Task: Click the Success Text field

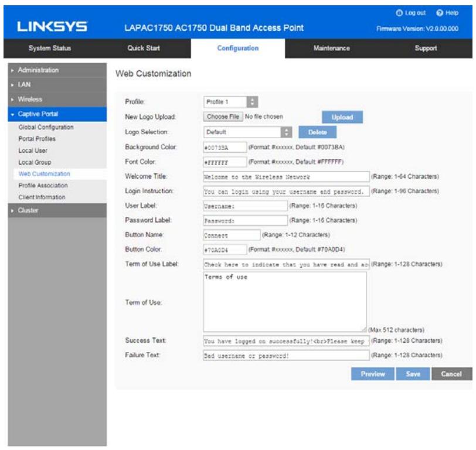Action: pyautogui.click(x=286, y=341)
